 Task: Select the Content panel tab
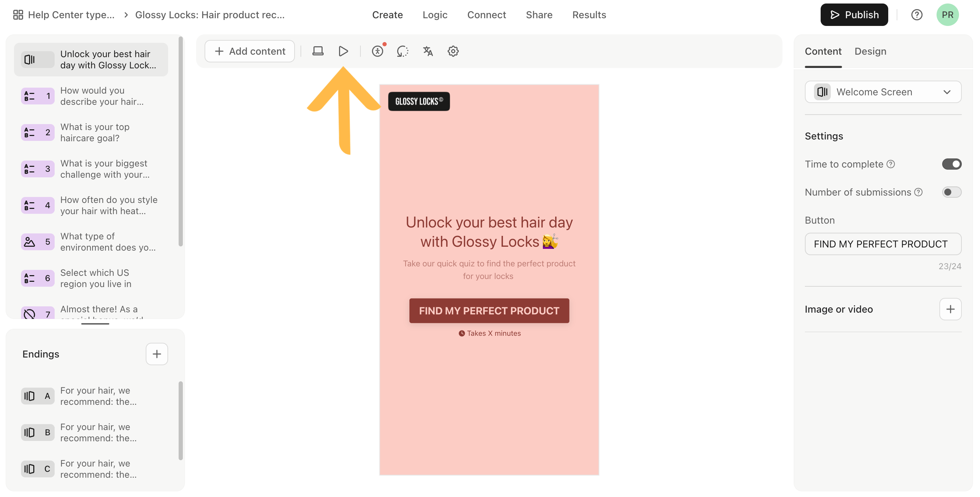point(823,52)
